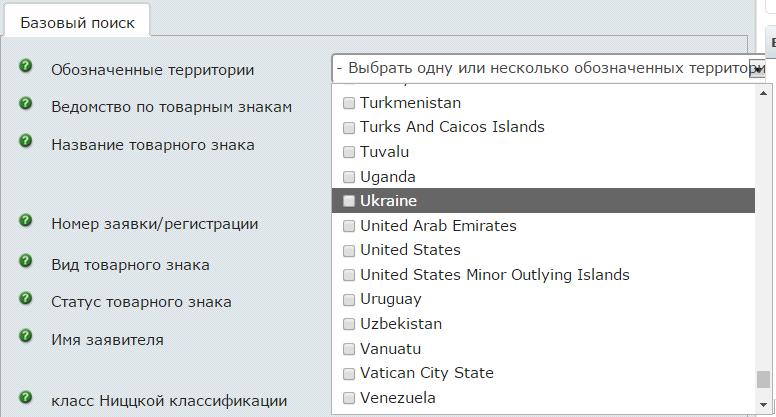Image resolution: width=776 pixels, height=417 pixels.
Task: Click help icon beside Ведомство по товарным знакам
Action: pyautogui.click(x=26, y=103)
